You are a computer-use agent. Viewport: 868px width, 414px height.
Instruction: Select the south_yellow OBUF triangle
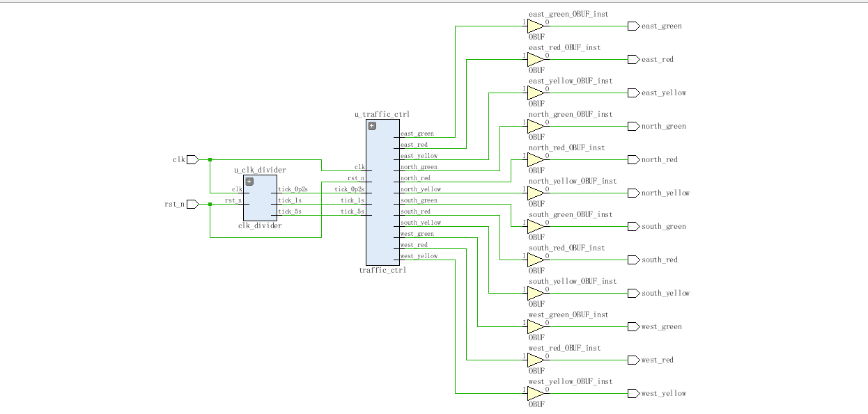tap(535, 294)
